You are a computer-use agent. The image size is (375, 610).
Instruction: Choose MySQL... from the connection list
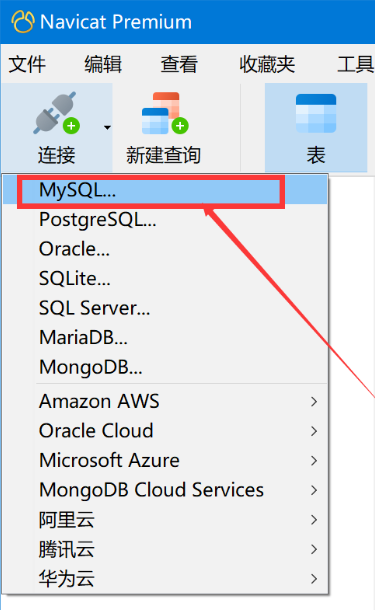point(165,190)
